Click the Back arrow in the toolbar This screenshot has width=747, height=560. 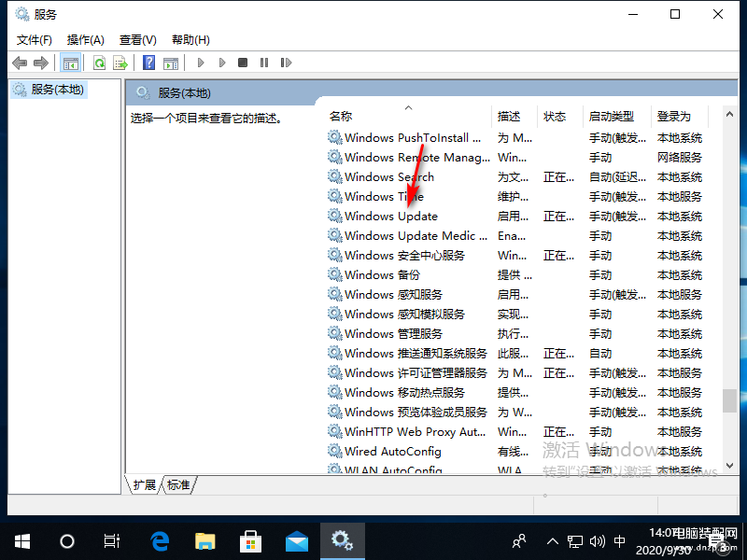click(20, 63)
